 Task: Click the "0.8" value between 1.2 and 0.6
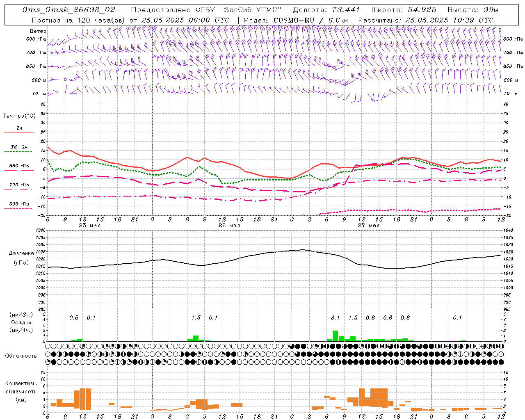(x=370, y=317)
